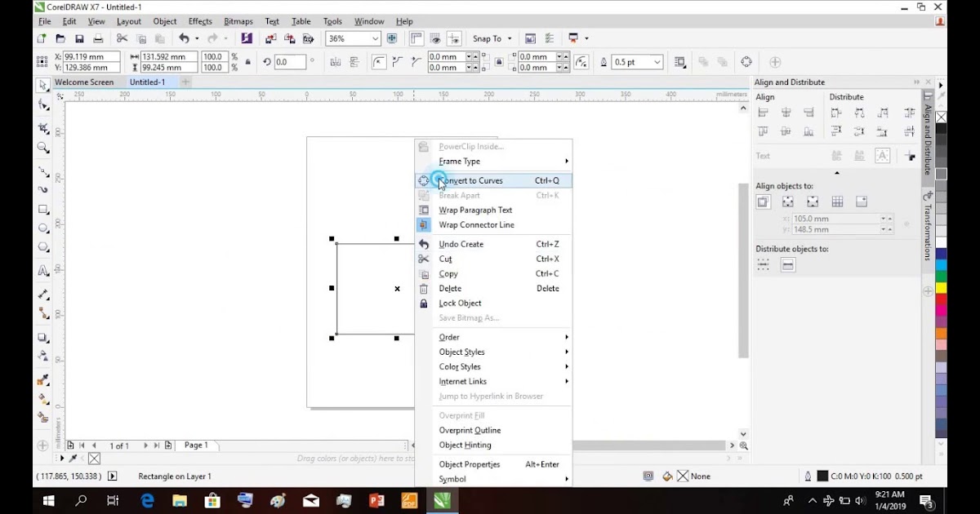980x514 pixels.
Task: Click the Page 1 tab
Action: pyautogui.click(x=196, y=445)
